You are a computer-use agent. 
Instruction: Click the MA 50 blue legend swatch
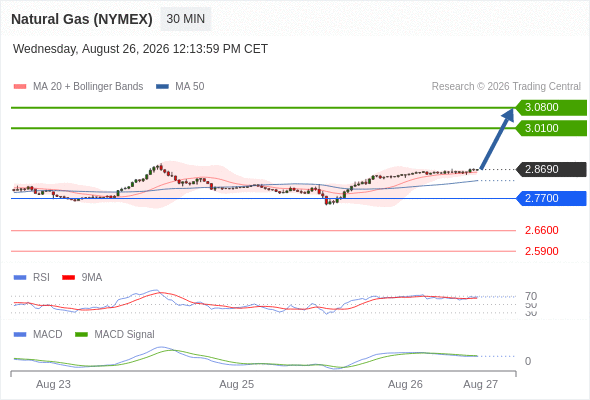pos(162,87)
